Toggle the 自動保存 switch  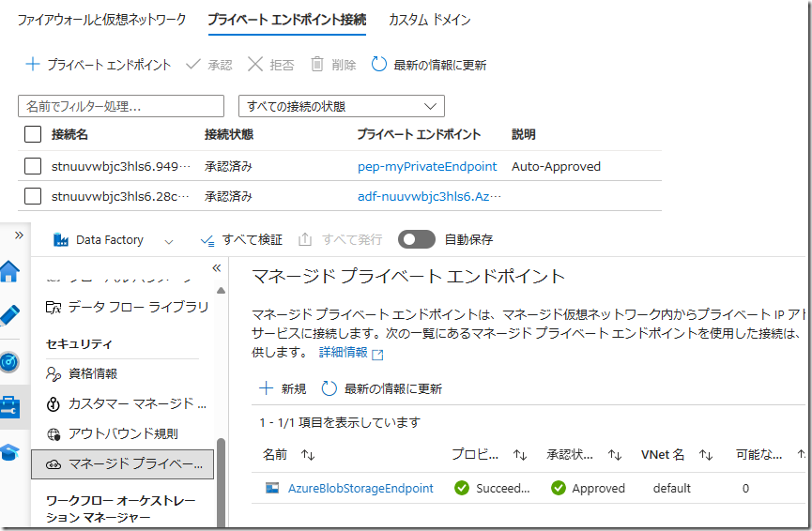[x=417, y=239]
